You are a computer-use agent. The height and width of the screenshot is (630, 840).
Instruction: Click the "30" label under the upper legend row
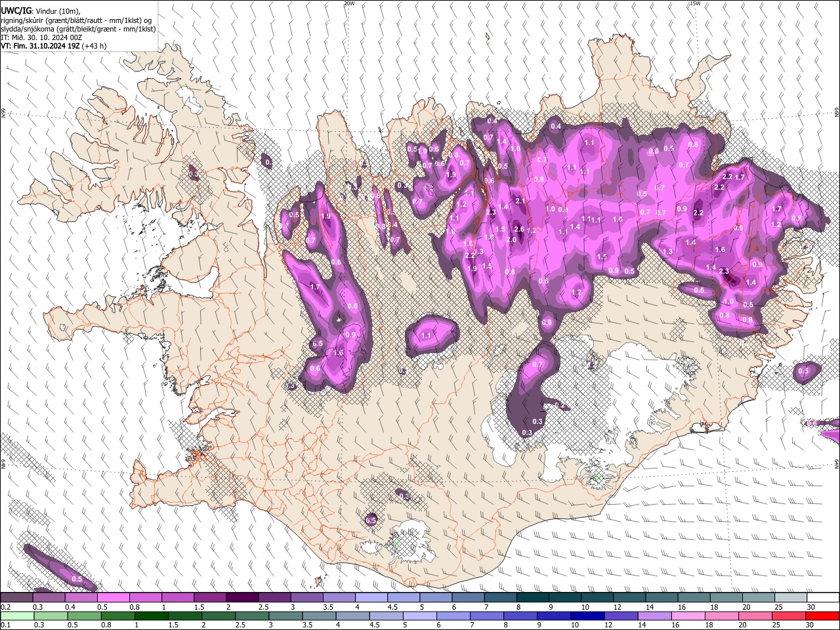point(811,607)
